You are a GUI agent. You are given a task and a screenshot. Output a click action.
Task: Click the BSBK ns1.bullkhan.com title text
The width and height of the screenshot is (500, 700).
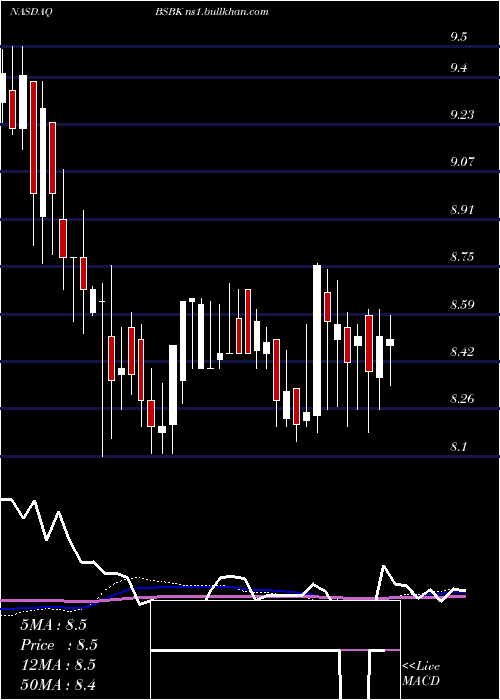pos(212,12)
